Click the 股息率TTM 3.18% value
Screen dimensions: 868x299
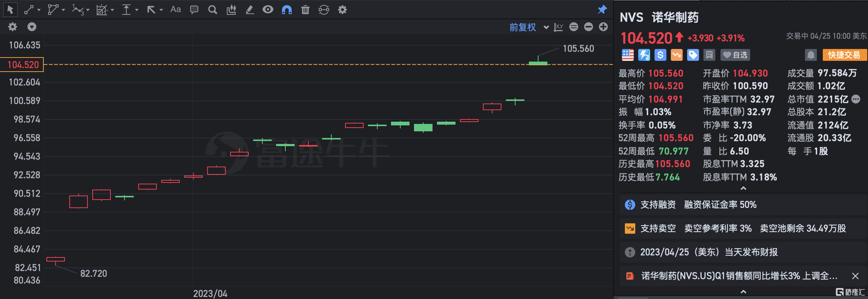pyautogui.click(x=763, y=177)
